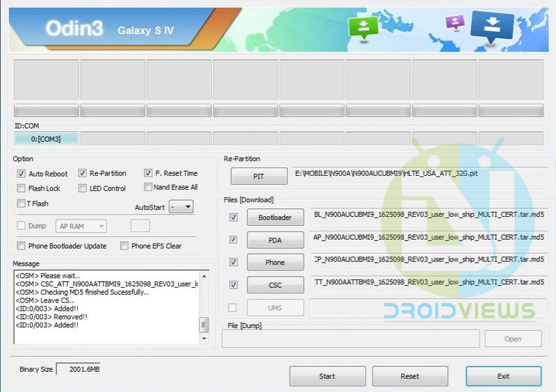
Task: Click the Phone CP file path field
Action: click(430, 262)
